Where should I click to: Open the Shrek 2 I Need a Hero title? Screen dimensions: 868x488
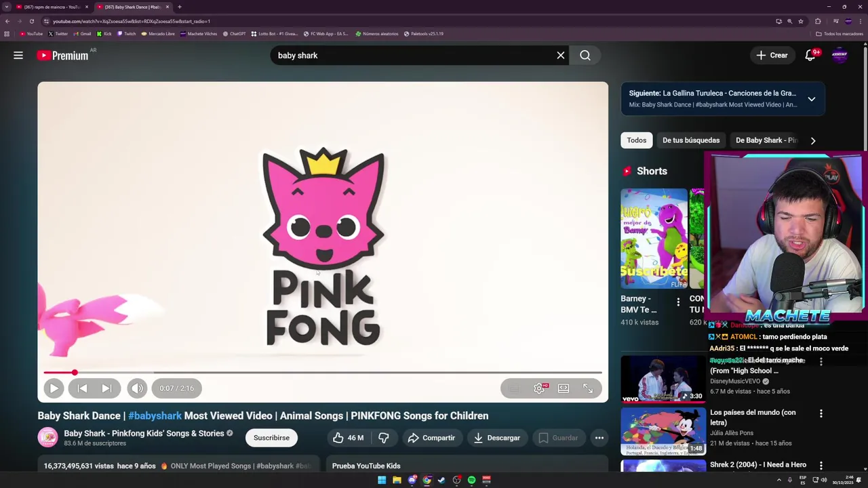(758, 465)
